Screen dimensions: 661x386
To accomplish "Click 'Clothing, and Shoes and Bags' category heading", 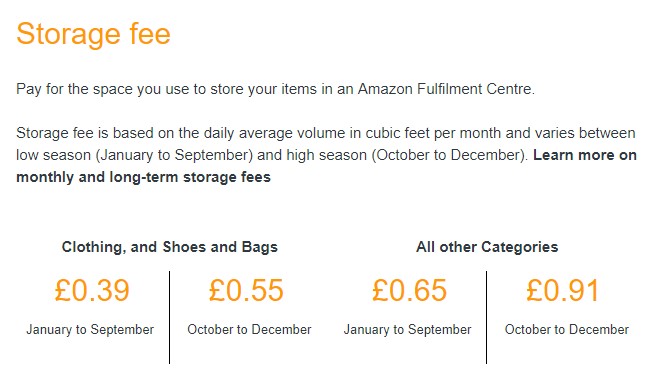I will pyautogui.click(x=170, y=247).
